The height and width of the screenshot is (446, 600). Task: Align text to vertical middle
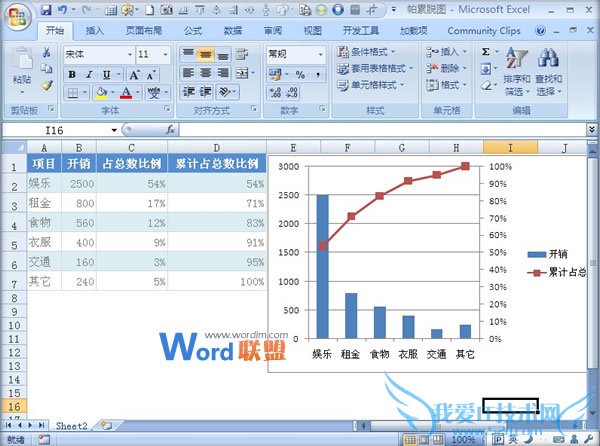click(x=206, y=54)
